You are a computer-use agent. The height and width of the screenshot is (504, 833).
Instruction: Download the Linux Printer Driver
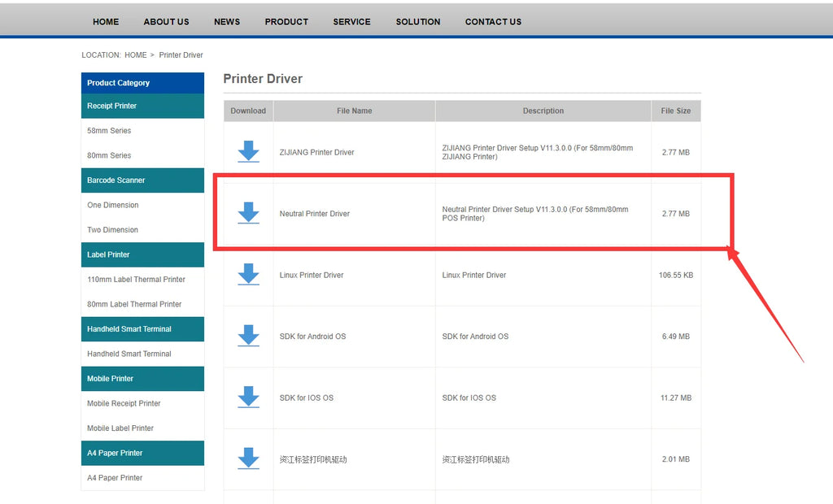248,275
